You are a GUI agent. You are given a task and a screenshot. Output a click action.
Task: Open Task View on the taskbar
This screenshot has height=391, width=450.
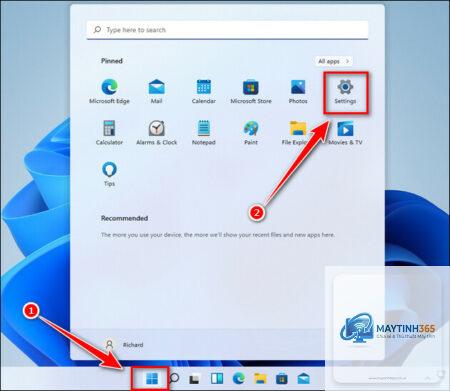pos(195,379)
